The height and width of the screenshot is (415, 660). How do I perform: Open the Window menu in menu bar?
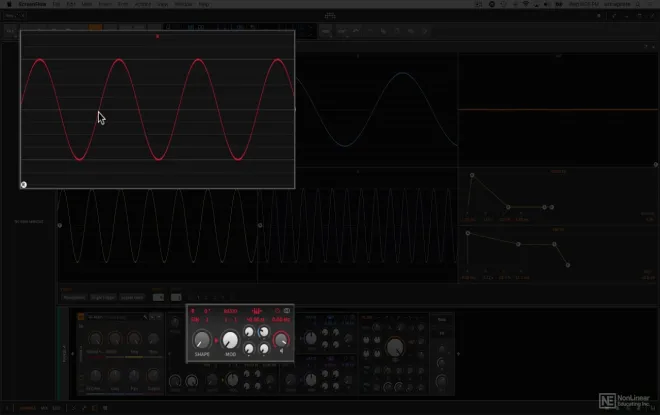[183, 4]
